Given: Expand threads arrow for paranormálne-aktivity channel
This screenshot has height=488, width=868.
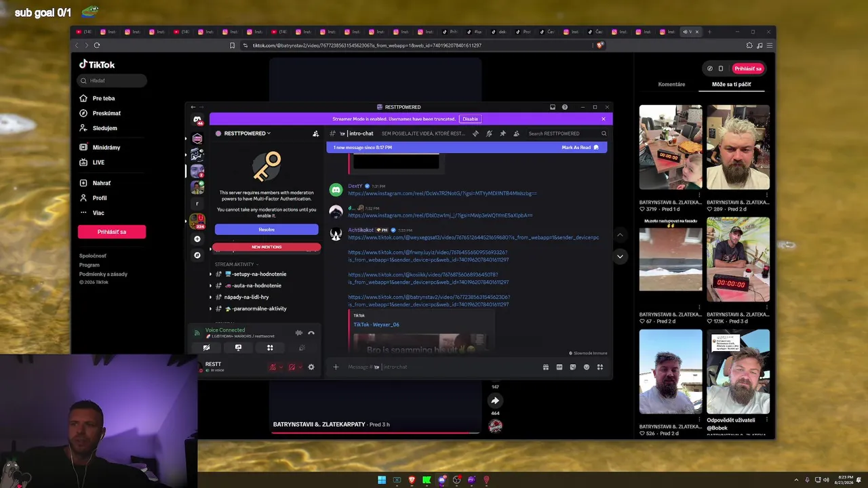Looking at the screenshot, I should click(210, 308).
